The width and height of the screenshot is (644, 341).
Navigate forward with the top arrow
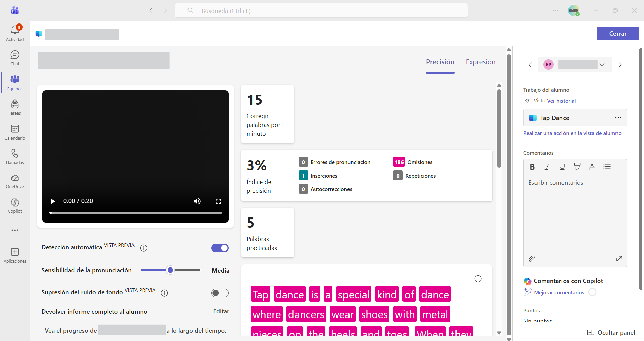coord(166,11)
